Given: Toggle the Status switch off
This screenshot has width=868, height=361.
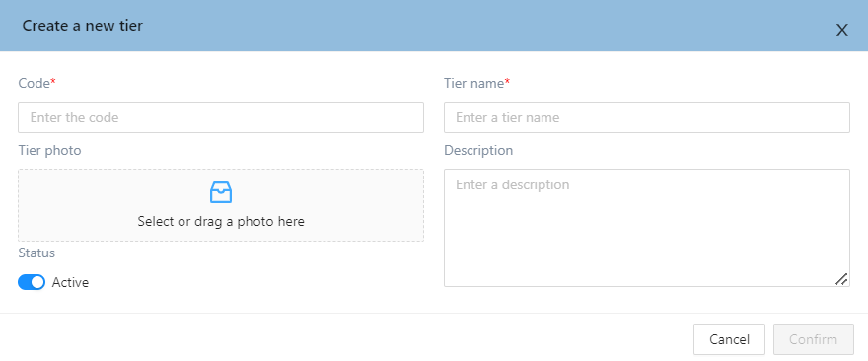Looking at the screenshot, I should (32, 282).
